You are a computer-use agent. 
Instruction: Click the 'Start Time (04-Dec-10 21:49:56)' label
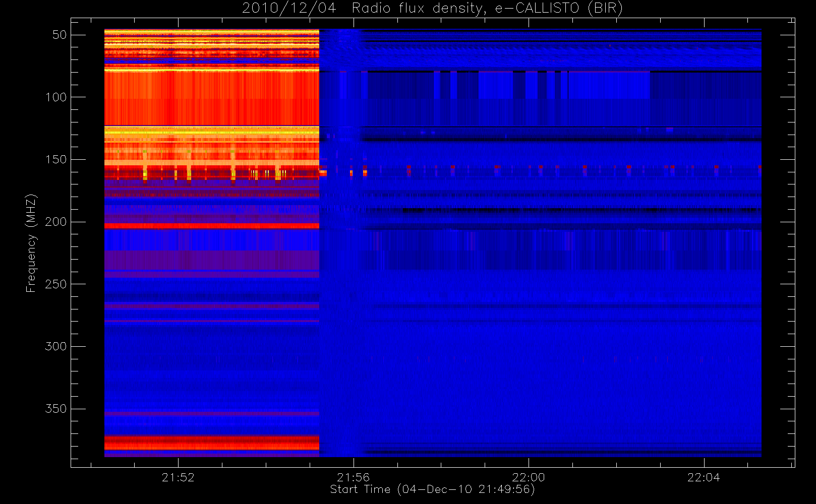coord(432,489)
